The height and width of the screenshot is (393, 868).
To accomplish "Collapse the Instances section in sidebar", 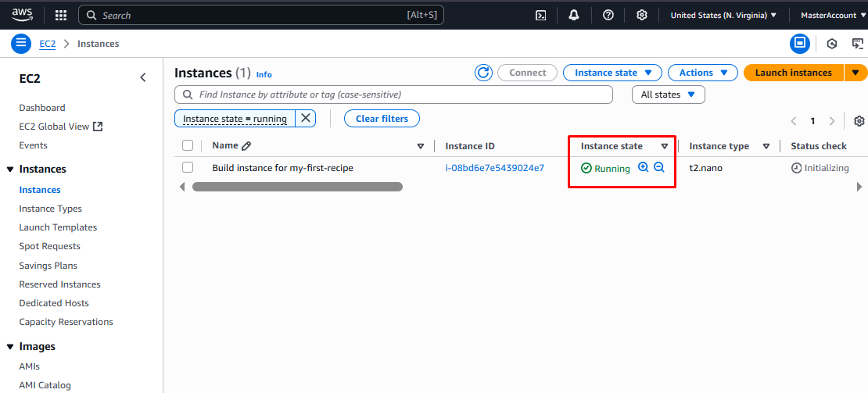I will 10,170.
